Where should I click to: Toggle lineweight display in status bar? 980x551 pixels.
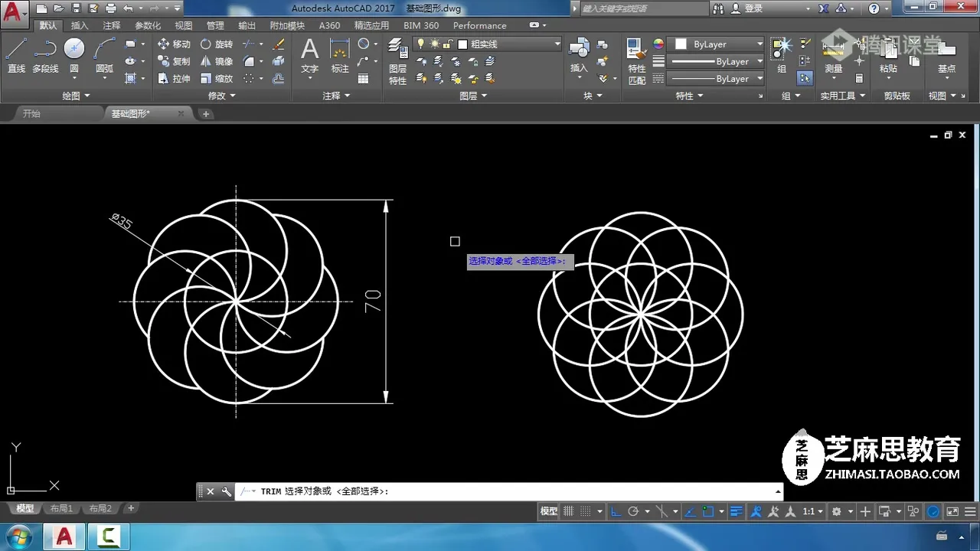tap(737, 511)
